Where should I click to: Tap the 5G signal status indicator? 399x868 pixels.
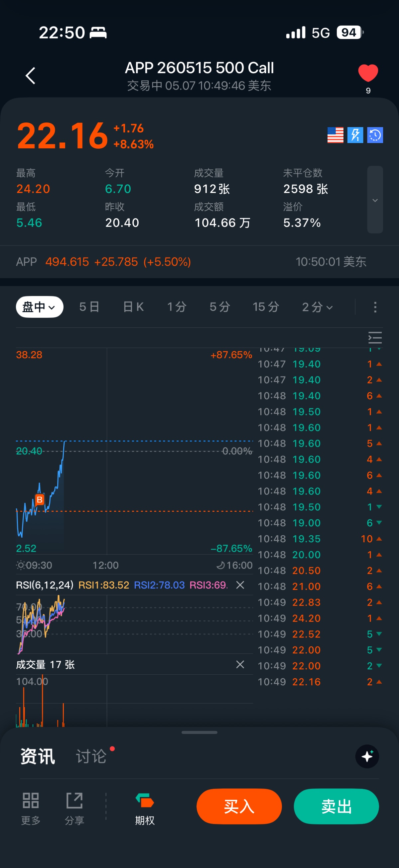point(321,33)
